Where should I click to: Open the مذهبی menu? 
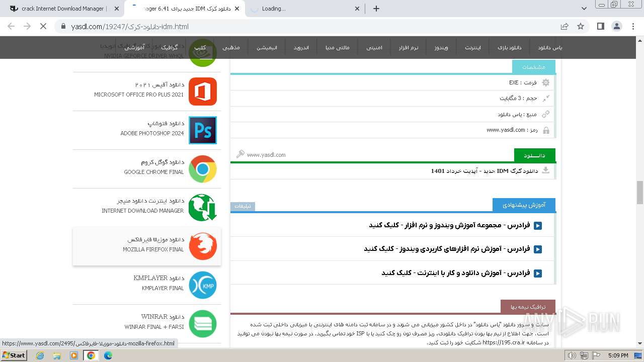231,48
